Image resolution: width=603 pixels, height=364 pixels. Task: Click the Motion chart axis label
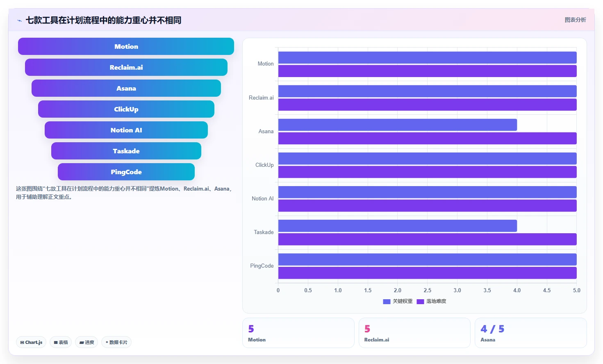click(265, 64)
